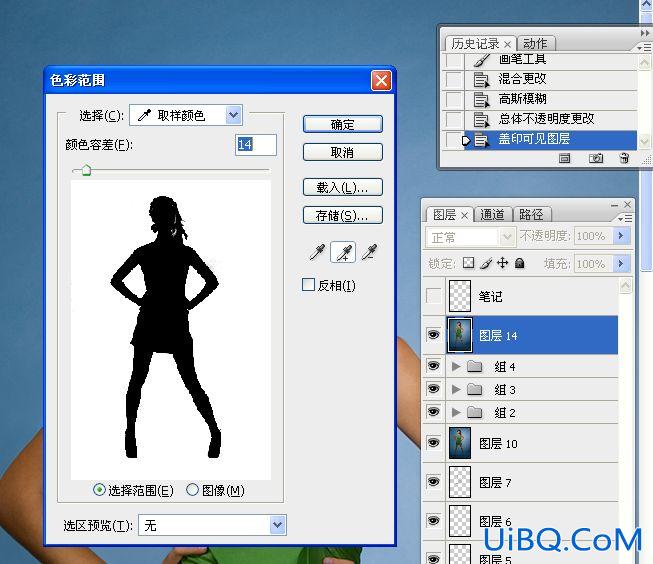Click the silhouette selection preview
653x564 pixels.
tap(171, 330)
